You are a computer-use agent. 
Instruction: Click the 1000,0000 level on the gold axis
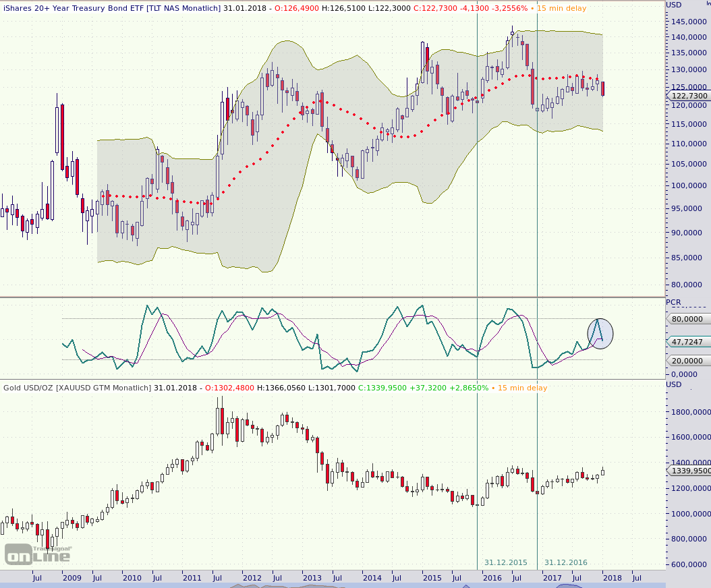pyautogui.click(x=691, y=513)
